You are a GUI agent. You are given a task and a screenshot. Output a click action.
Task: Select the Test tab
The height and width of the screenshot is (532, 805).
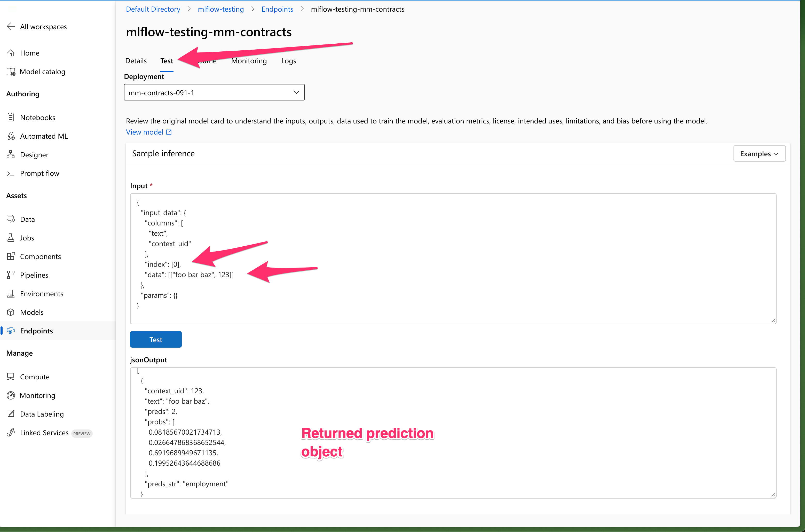point(167,61)
